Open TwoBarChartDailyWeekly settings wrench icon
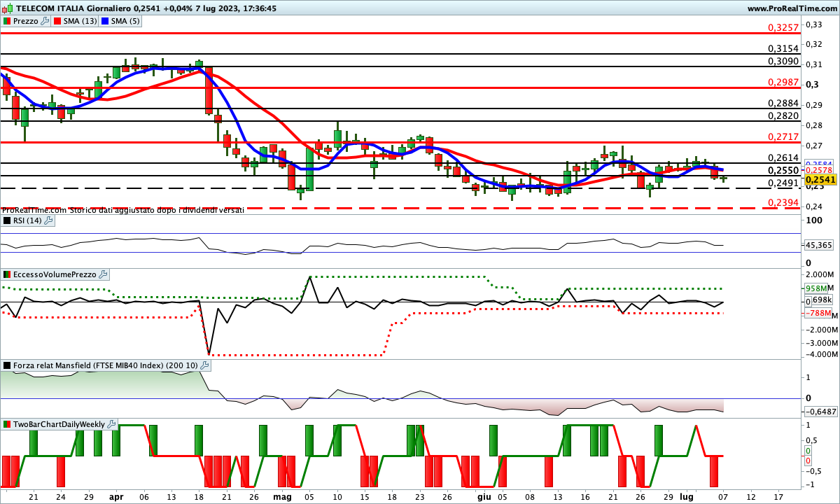The width and height of the screenshot is (840, 504). coord(112,424)
